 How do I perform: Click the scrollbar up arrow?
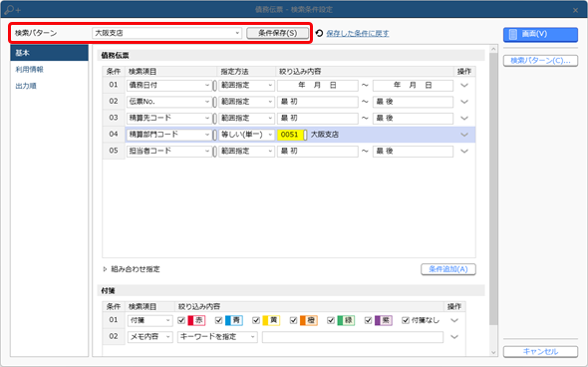pyautogui.click(x=493, y=49)
